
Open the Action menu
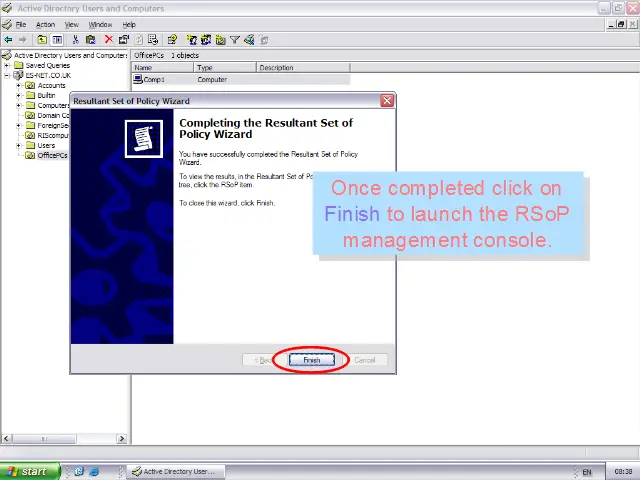tap(45, 24)
